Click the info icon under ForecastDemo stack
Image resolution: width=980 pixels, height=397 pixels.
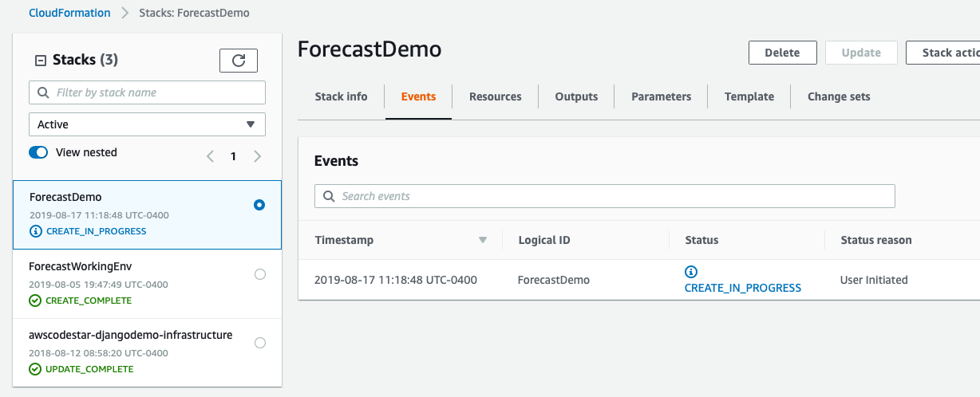coord(35,231)
